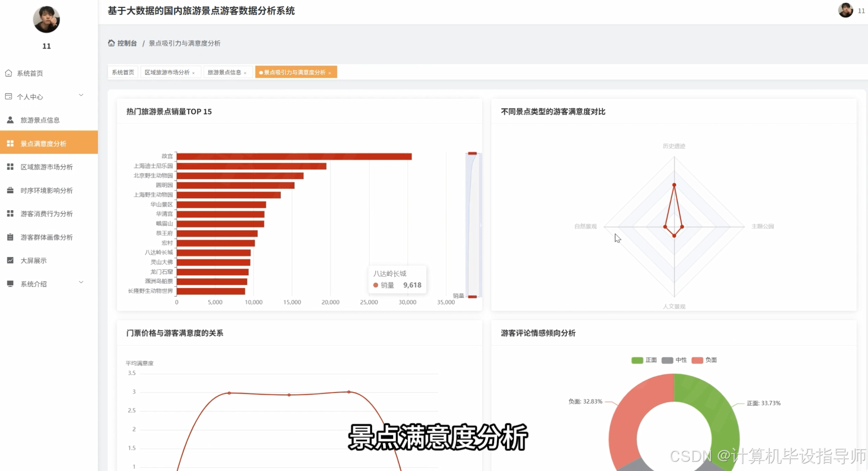
Task: Close the 景点吸引力与满意度分析 tab
Action: click(x=330, y=72)
